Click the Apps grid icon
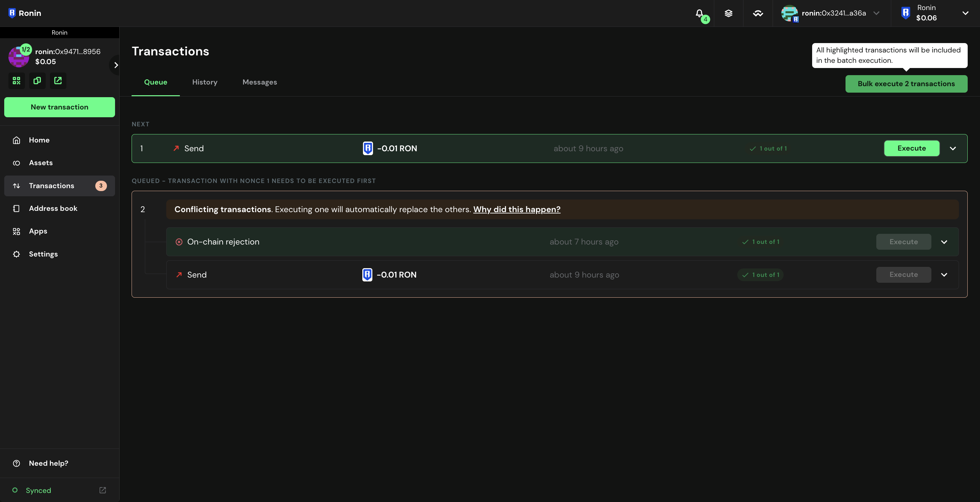Image resolution: width=980 pixels, height=502 pixels. tap(16, 231)
